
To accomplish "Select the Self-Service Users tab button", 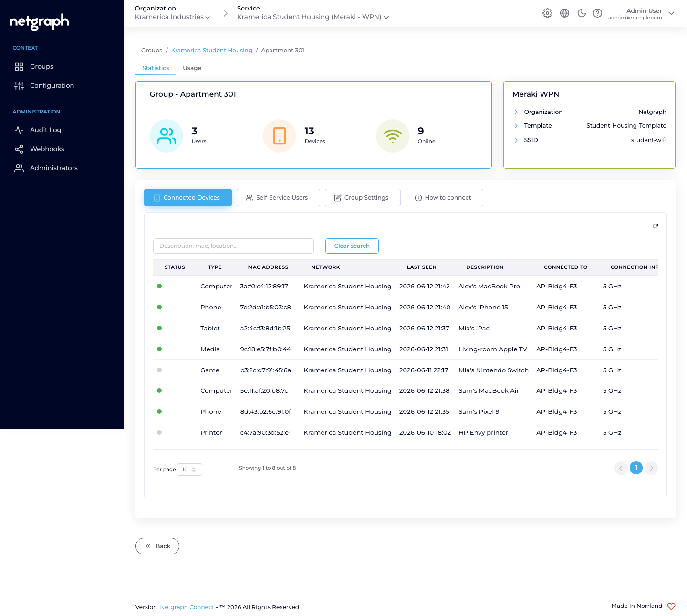I will tap(278, 198).
